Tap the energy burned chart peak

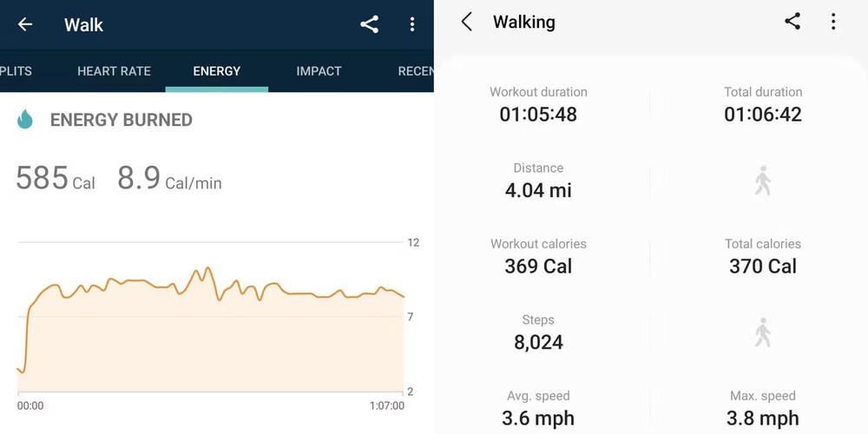pyautogui.click(x=207, y=269)
